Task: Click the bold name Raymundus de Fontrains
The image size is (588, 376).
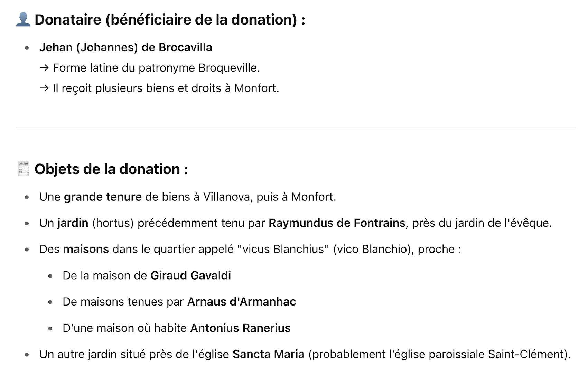Action: pyautogui.click(x=337, y=223)
